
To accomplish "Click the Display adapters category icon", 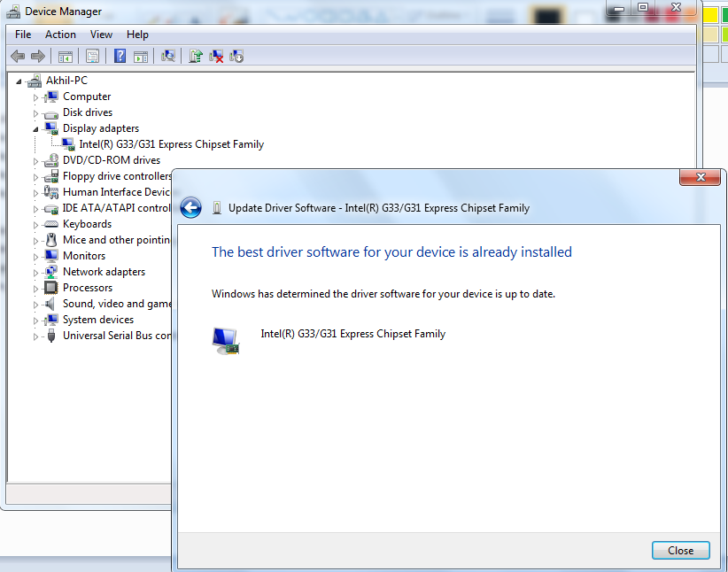I will click(x=50, y=128).
